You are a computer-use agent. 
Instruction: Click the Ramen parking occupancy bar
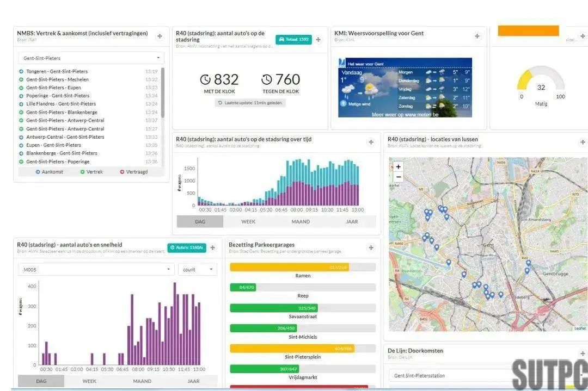click(303, 267)
